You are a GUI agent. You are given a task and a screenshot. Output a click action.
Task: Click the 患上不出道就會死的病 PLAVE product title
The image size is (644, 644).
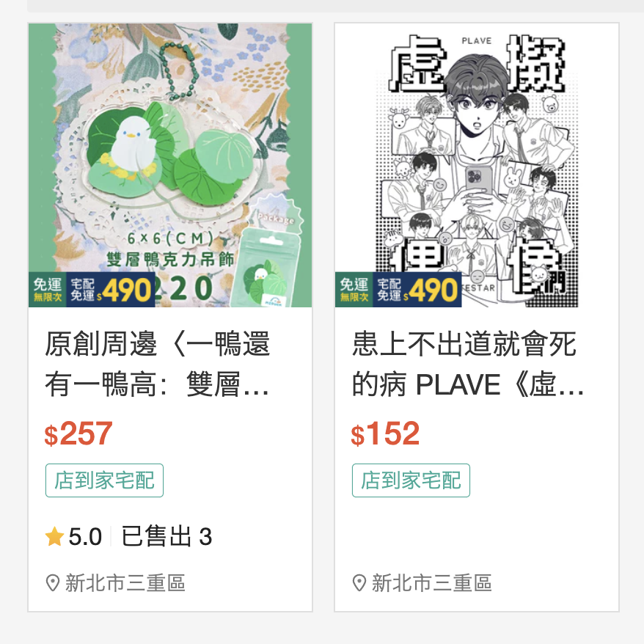pyautogui.click(x=468, y=364)
